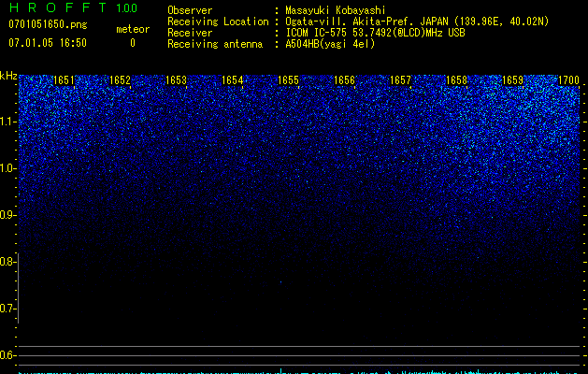Click the Receiving antenna label

(x=215, y=44)
